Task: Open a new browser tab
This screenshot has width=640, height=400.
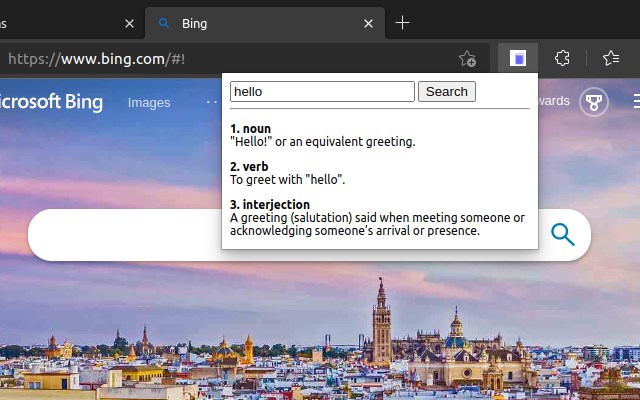Action: tap(402, 23)
